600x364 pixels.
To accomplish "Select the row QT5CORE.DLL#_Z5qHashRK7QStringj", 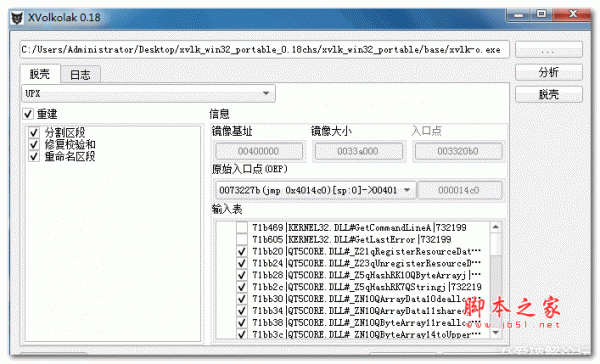I will [367, 287].
